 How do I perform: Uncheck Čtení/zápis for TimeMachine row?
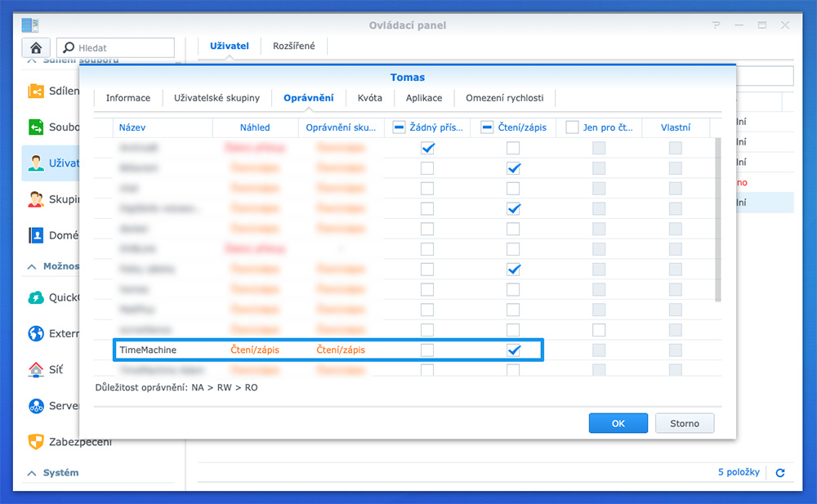(513, 350)
